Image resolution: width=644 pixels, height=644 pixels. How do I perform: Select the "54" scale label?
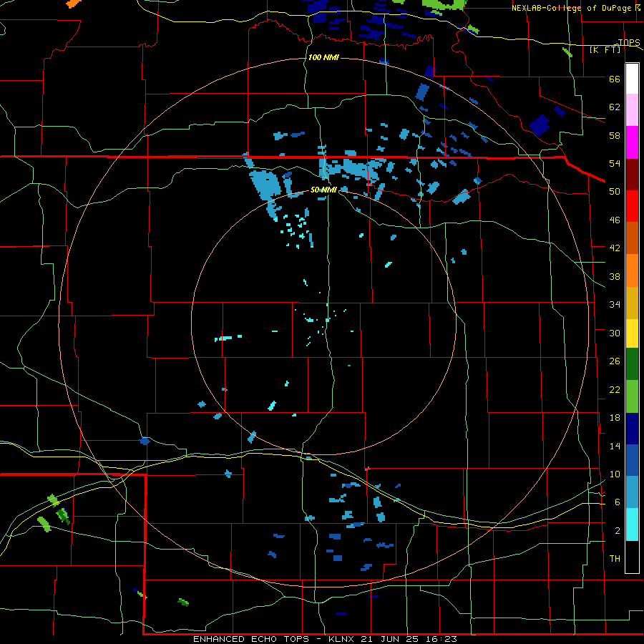tap(615, 163)
